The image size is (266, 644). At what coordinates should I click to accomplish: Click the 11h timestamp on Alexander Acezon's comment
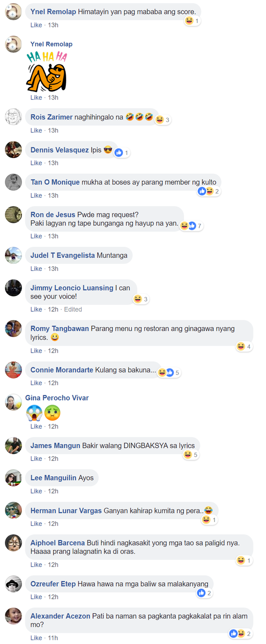pyautogui.click(x=53, y=638)
